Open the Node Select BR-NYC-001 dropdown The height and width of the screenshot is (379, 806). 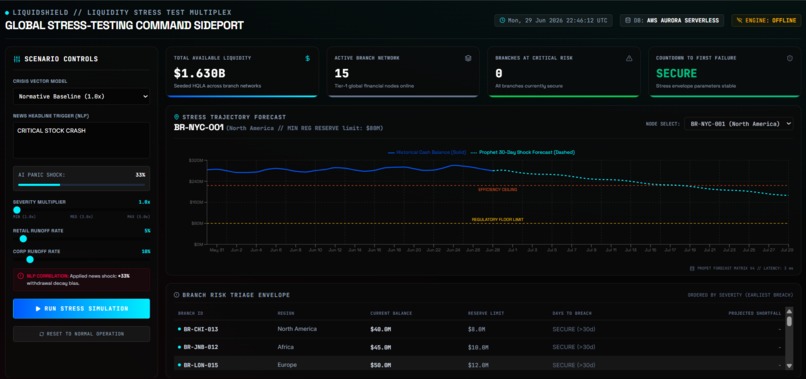pyautogui.click(x=738, y=124)
